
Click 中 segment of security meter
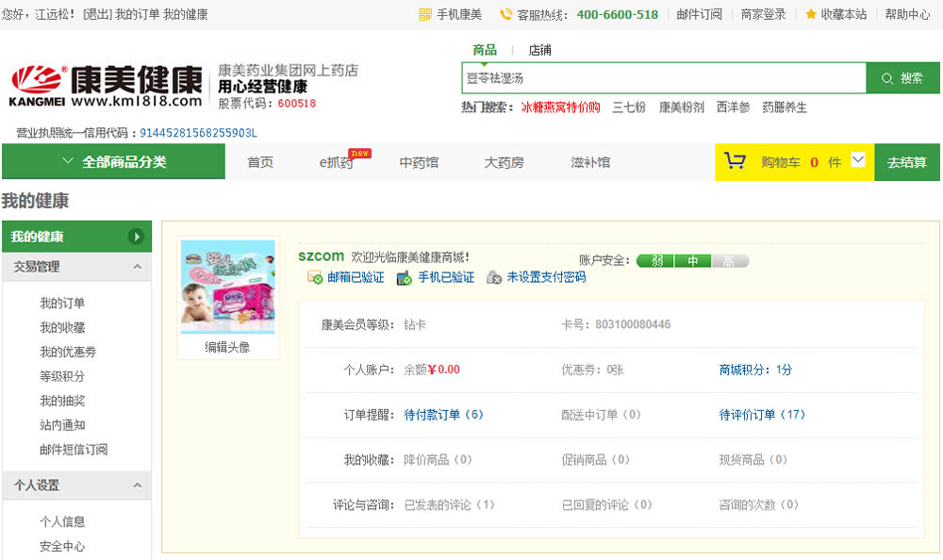click(693, 261)
